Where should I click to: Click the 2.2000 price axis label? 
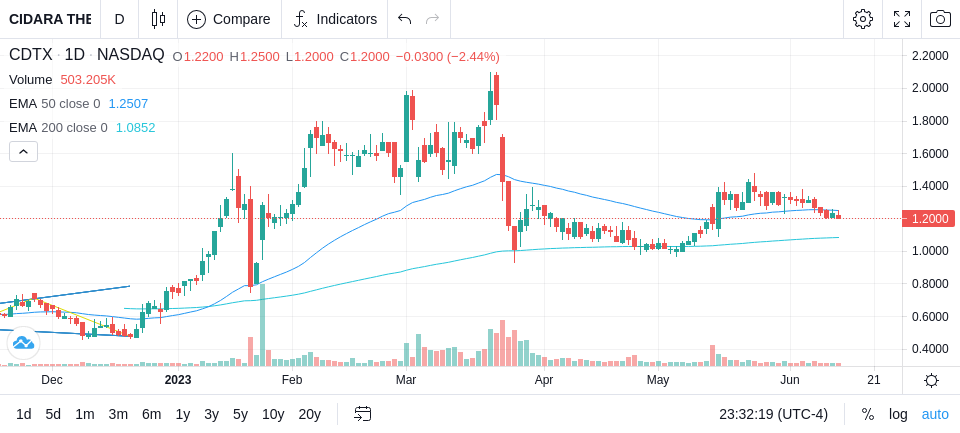click(x=930, y=56)
